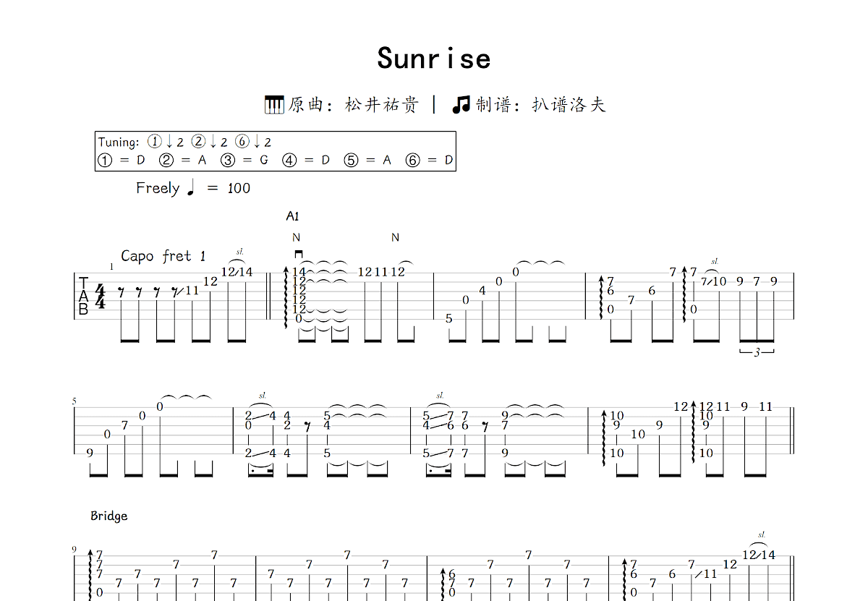Click transcriber name 扒谱洛夫

point(569,105)
